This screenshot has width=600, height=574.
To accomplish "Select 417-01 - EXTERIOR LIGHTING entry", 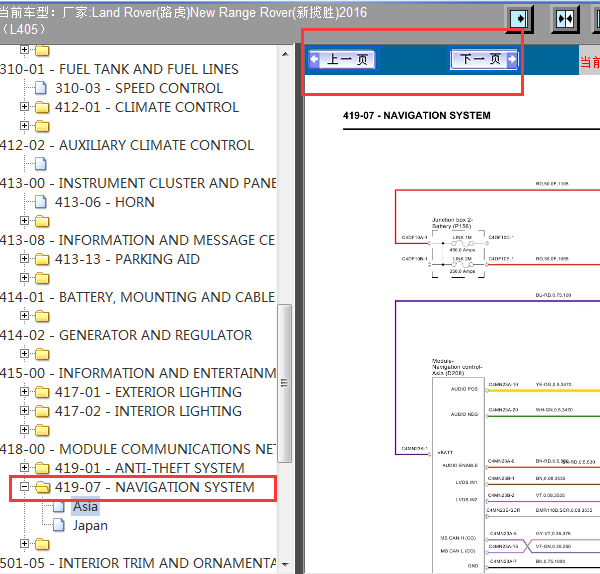I will (148, 392).
